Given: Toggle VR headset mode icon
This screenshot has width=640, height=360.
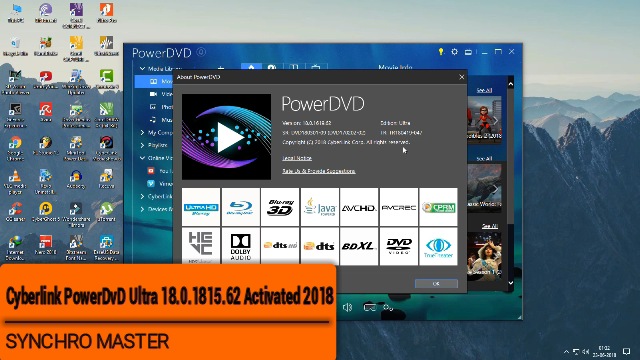Looking at the screenshot, I should (x=370, y=307).
